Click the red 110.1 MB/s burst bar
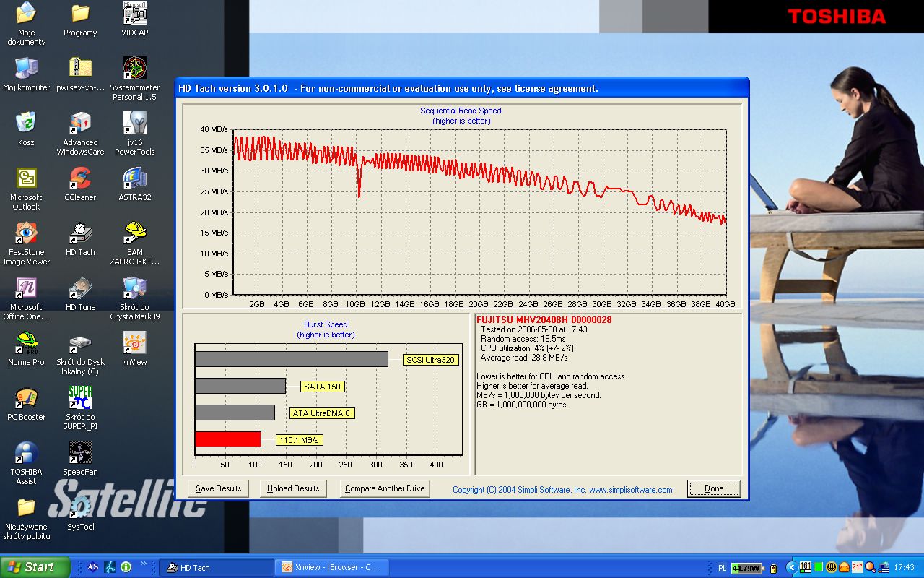This screenshot has height=578, width=924. 227,439
